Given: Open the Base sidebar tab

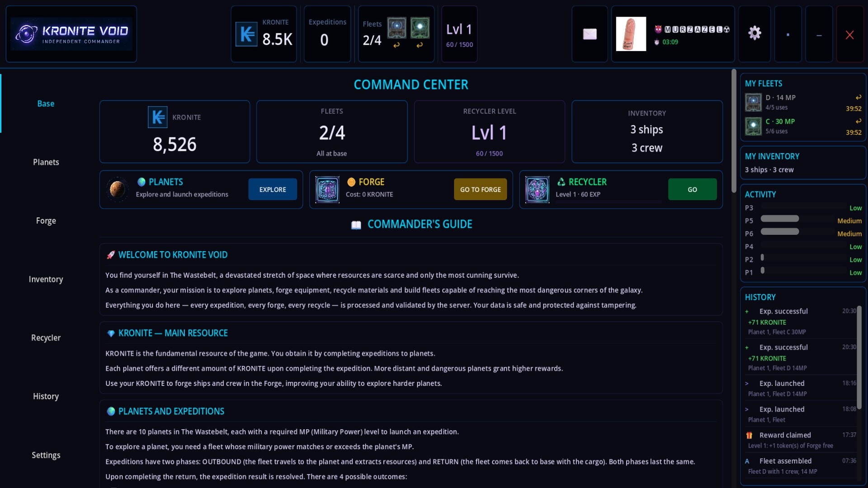Looking at the screenshot, I should (46, 103).
